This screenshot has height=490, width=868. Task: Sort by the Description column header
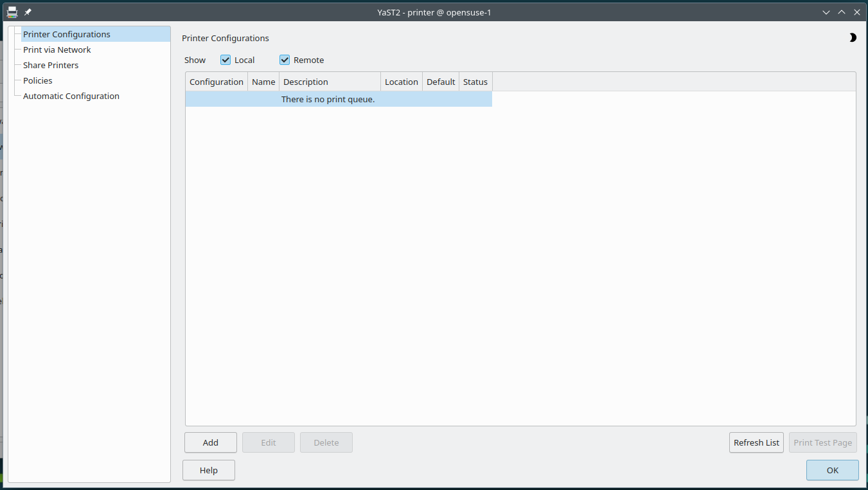[330, 82]
